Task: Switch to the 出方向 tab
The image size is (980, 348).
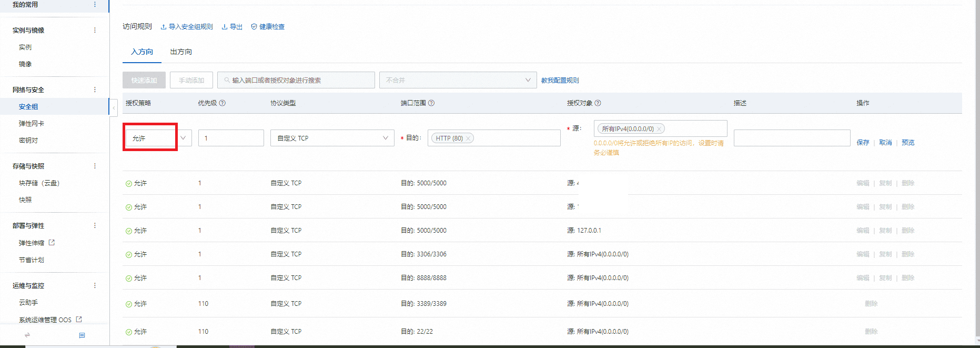Action: (x=181, y=52)
